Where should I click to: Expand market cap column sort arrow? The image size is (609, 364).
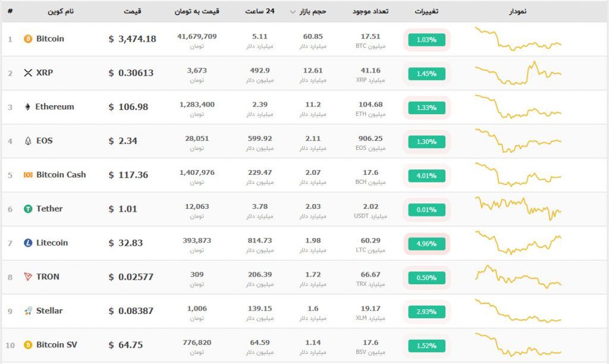(x=293, y=12)
